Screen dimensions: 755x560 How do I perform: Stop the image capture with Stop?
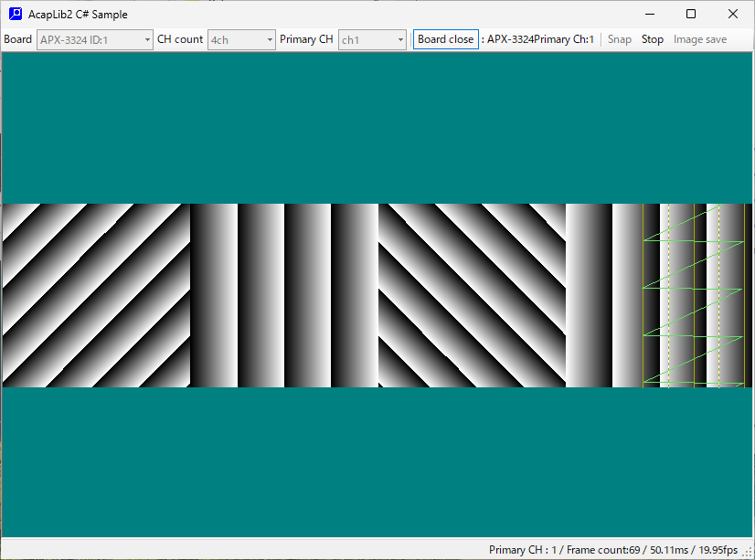click(x=653, y=39)
